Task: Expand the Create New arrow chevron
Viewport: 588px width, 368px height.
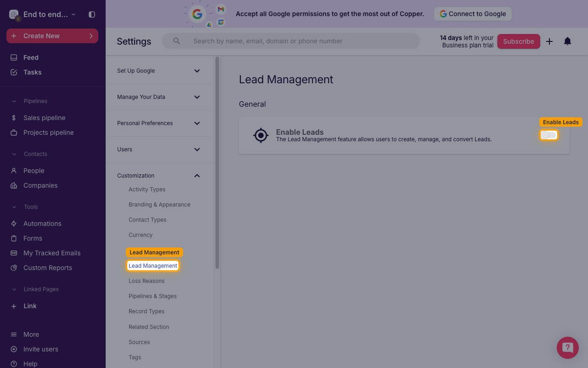Action: (91, 36)
